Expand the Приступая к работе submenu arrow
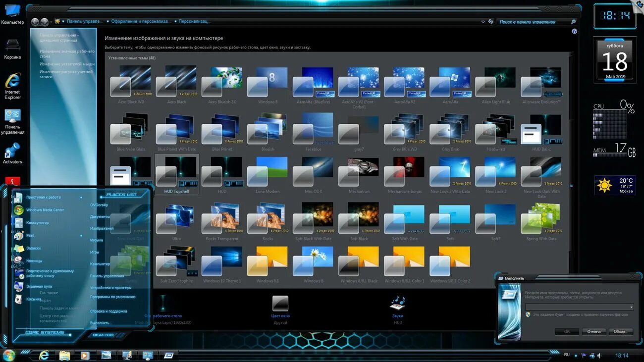This screenshot has height=362, width=644. pyautogui.click(x=81, y=197)
